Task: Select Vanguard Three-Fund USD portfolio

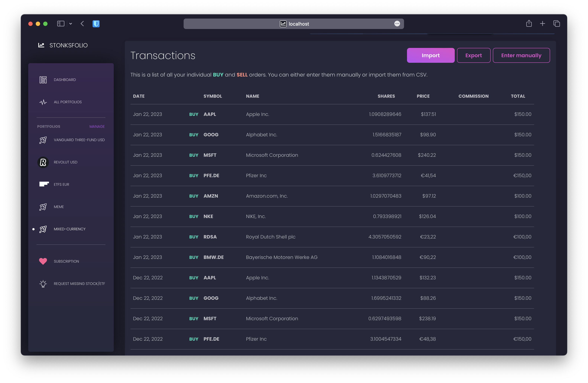Action: pos(79,140)
